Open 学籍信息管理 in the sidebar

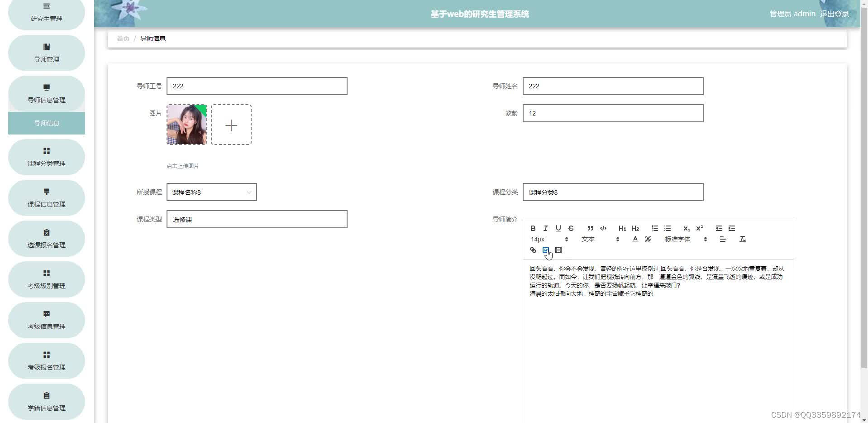[x=47, y=402]
